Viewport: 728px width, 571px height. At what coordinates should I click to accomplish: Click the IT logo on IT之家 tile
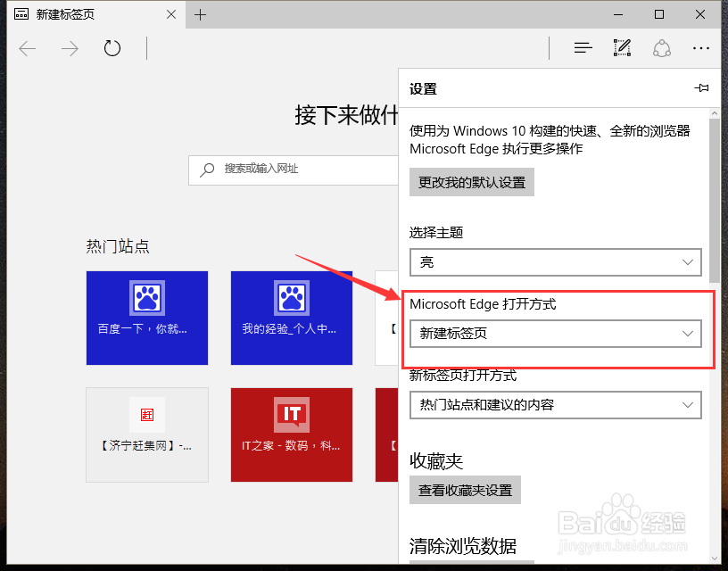tap(292, 415)
